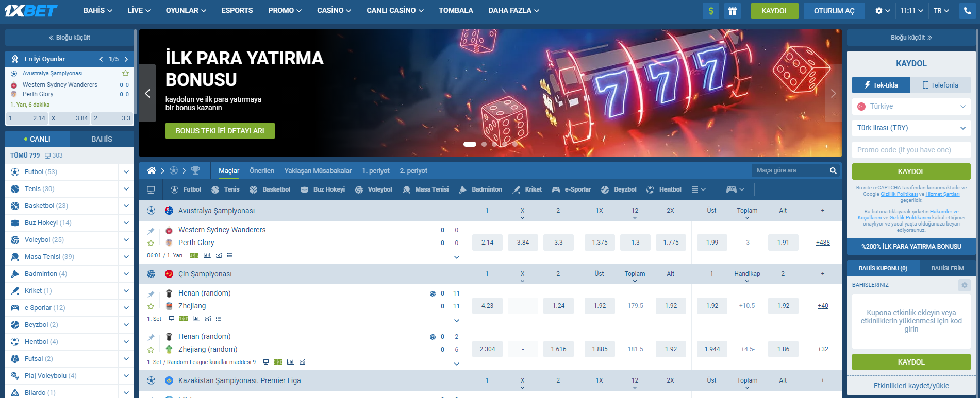
Task: Filter matches by Buz Hokeyi in sports bar
Action: tap(323, 189)
